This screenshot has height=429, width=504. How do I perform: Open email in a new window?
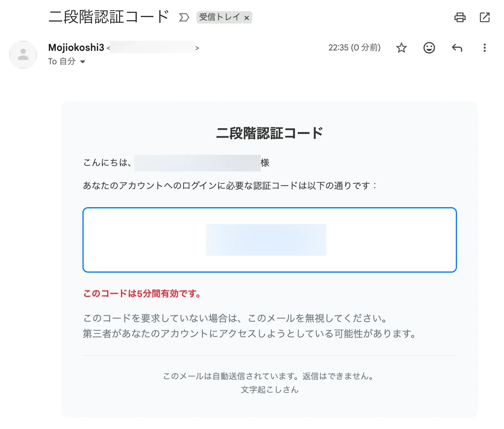tap(485, 18)
